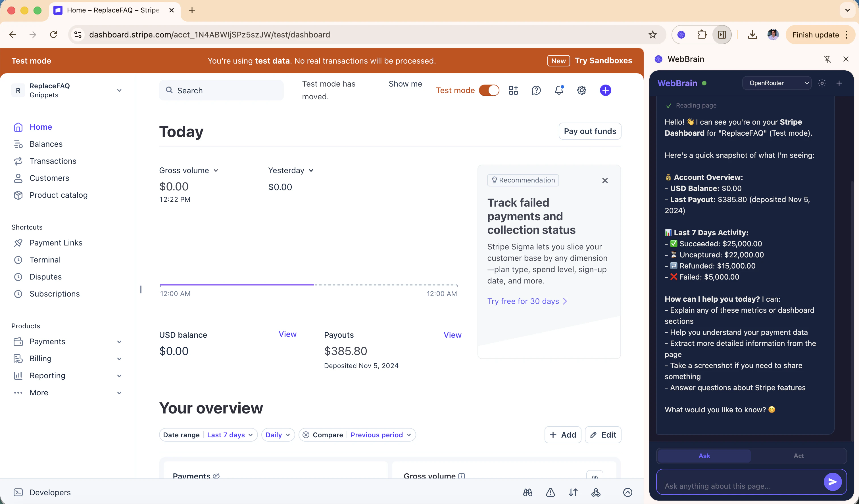Open the OpenRouter provider dropdown
The height and width of the screenshot is (504, 859).
[x=777, y=83]
